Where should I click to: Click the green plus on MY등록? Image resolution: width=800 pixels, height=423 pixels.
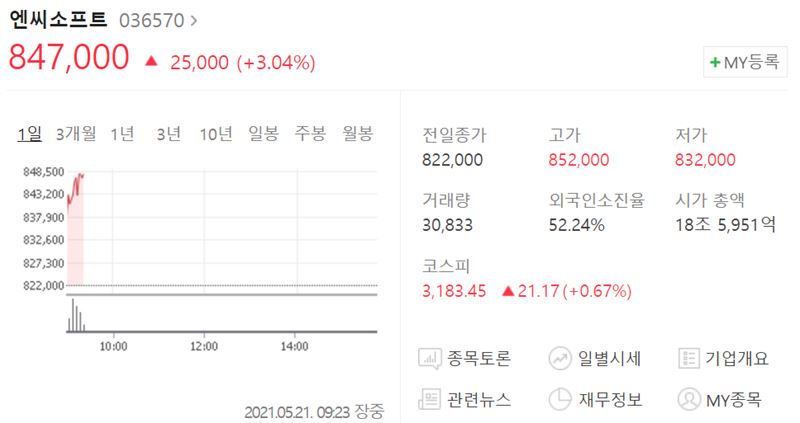(x=715, y=62)
